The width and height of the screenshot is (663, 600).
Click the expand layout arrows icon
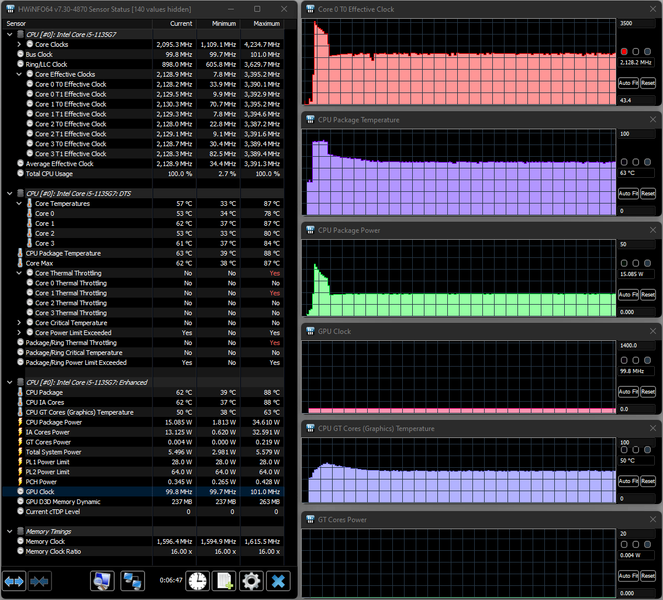[14, 581]
